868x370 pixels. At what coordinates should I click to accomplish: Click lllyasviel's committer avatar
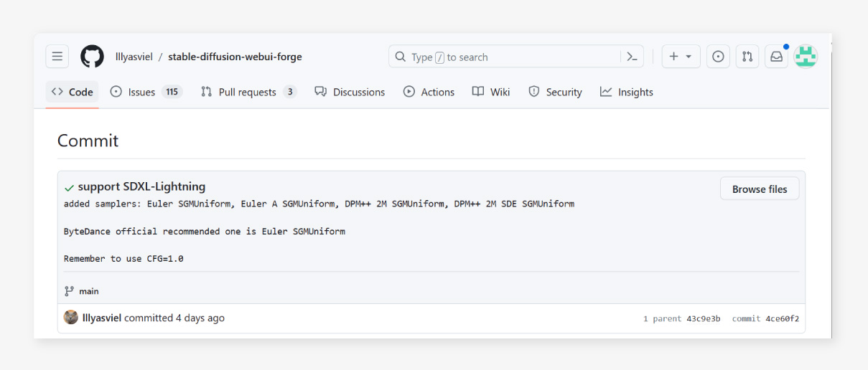[x=71, y=318]
